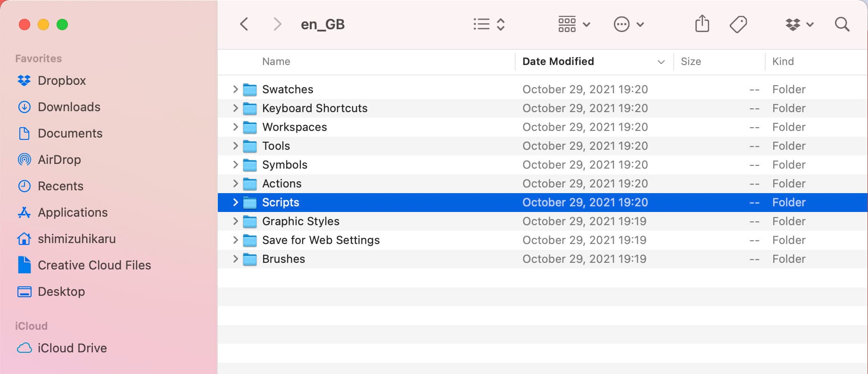Expand the Keyboard Shortcuts folder
868x374 pixels.
pyautogui.click(x=235, y=108)
